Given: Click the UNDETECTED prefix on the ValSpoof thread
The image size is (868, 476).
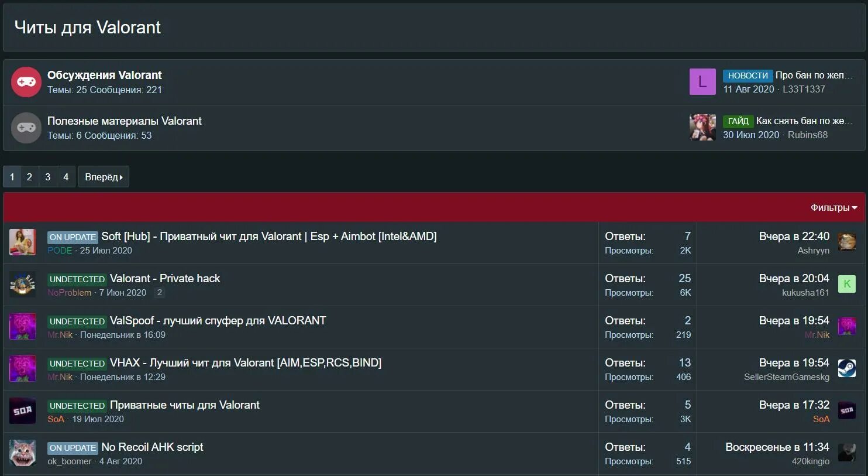Looking at the screenshot, I should (77, 321).
